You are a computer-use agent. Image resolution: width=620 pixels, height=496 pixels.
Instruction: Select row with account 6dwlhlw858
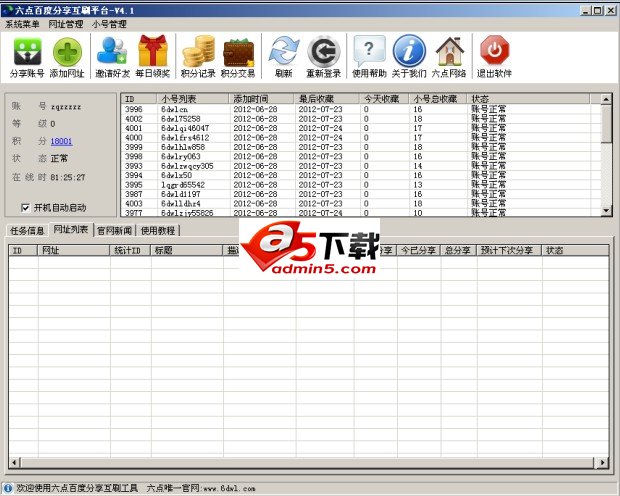pos(361,147)
